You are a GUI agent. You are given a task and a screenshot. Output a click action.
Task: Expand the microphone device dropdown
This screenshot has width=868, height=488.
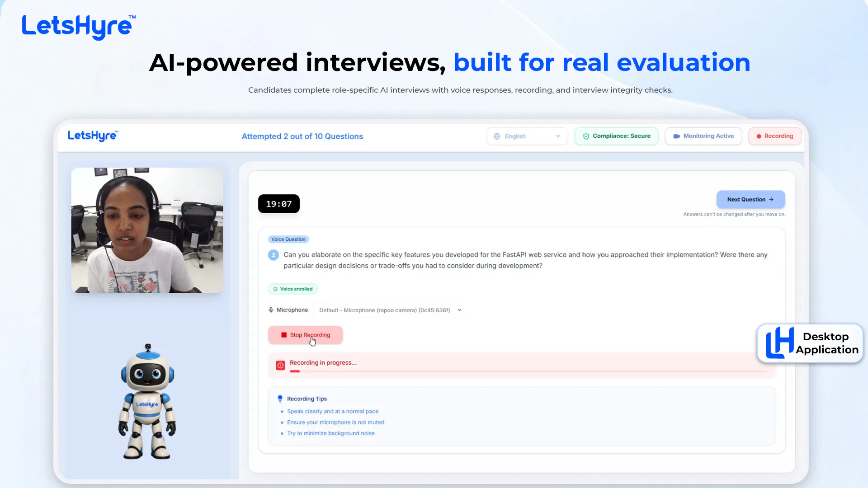[388, 310]
